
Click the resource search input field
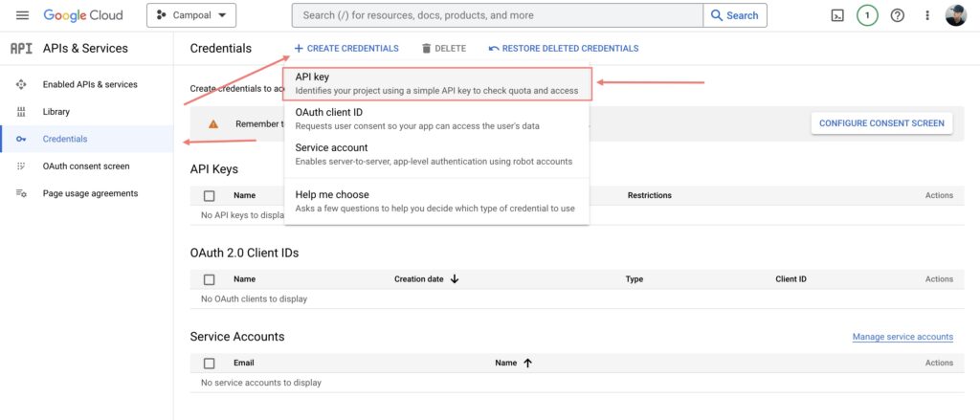click(498, 15)
